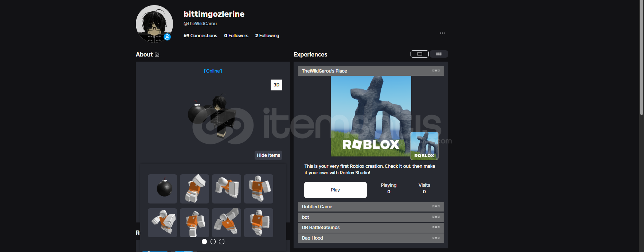Screen dimensions: 644x252
Task: Click the profile avatar headshot
Action: click(154, 24)
